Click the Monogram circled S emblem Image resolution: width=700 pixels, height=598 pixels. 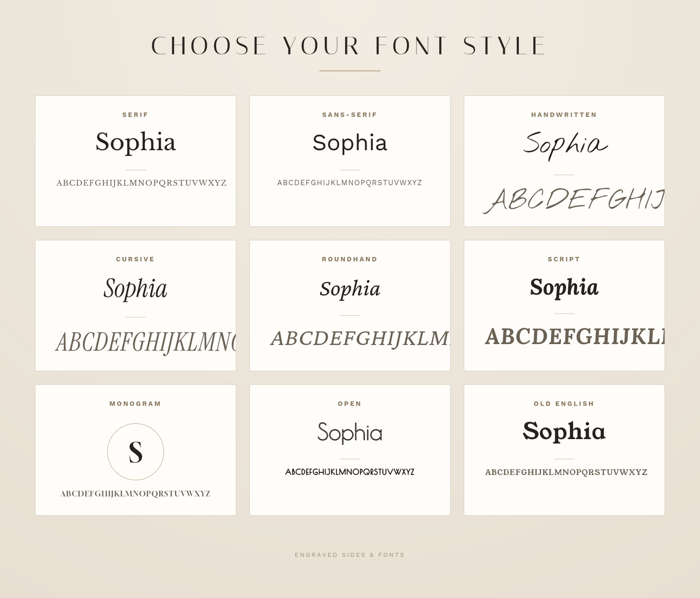pyautogui.click(x=136, y=452)
